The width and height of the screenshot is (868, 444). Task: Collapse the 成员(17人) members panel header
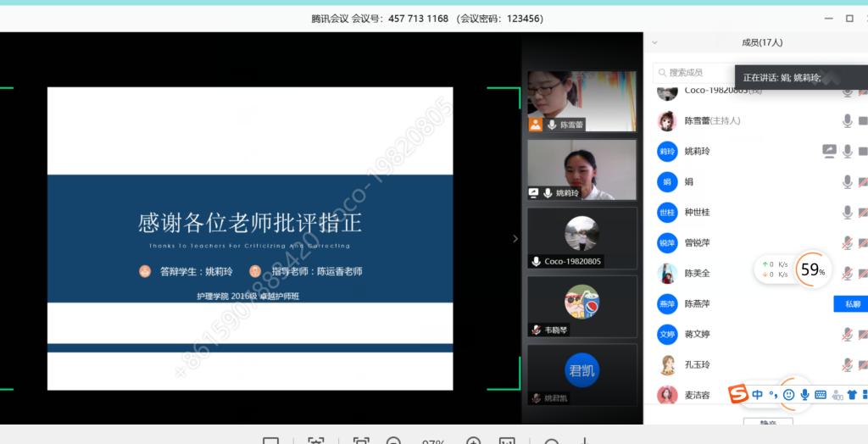(654, 42)
